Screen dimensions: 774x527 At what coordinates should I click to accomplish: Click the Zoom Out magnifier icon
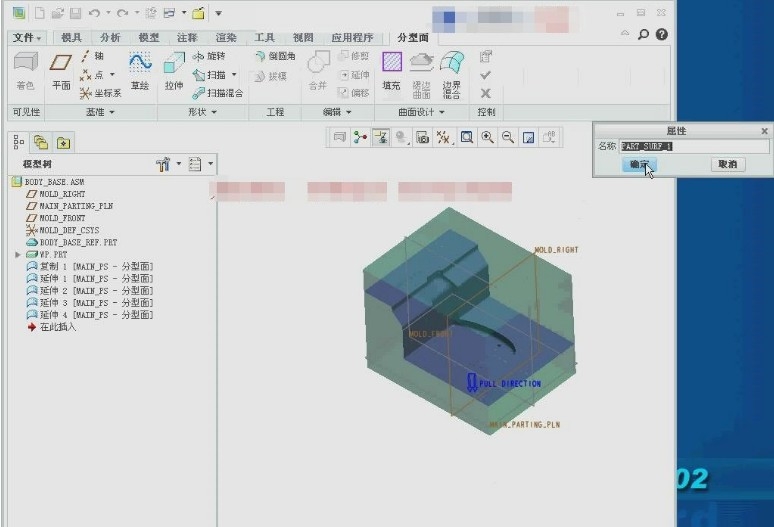pos(508,137)
